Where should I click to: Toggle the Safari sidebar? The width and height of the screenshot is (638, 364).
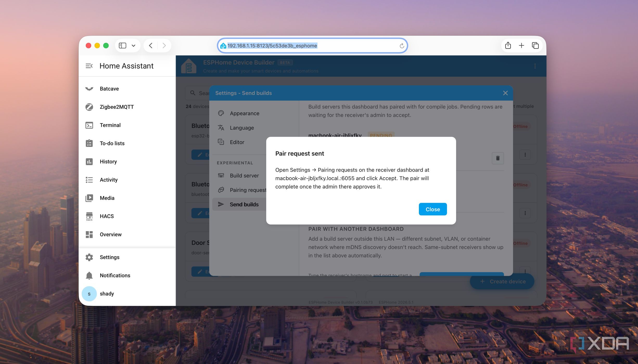tap(122, 45)
